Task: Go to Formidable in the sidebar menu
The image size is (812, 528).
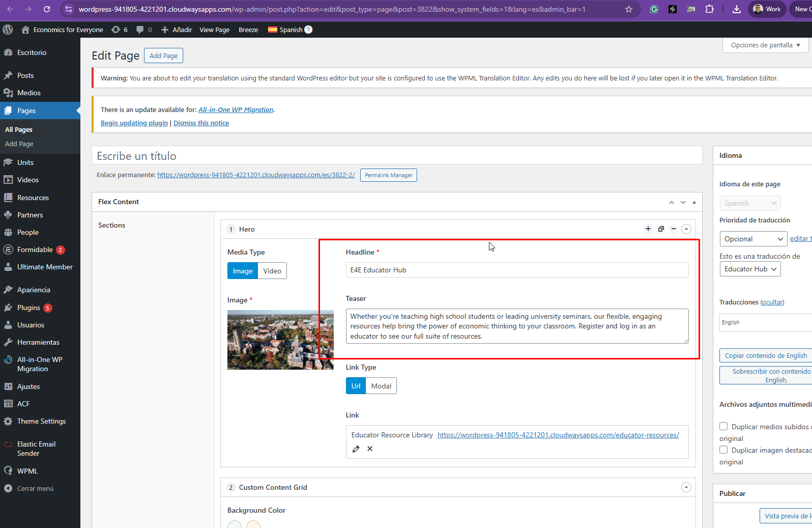Action: [35, 249]
